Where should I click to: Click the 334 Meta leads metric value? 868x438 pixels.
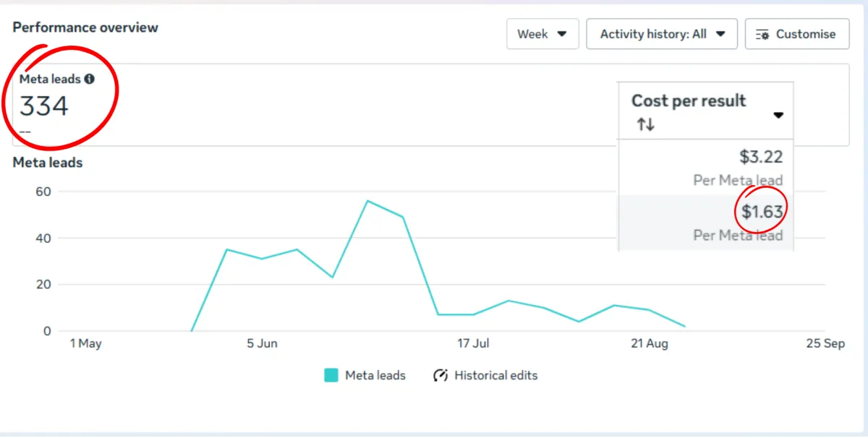(44, 107)
